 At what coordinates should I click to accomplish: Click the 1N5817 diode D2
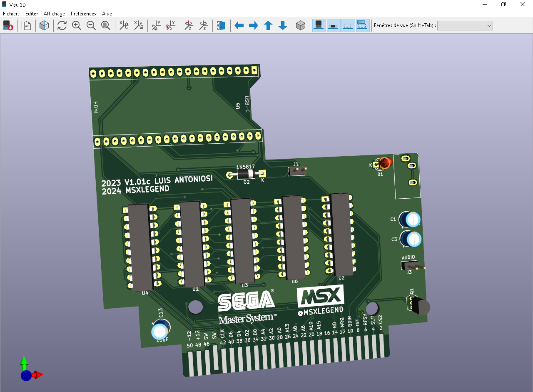pos(246,174)
